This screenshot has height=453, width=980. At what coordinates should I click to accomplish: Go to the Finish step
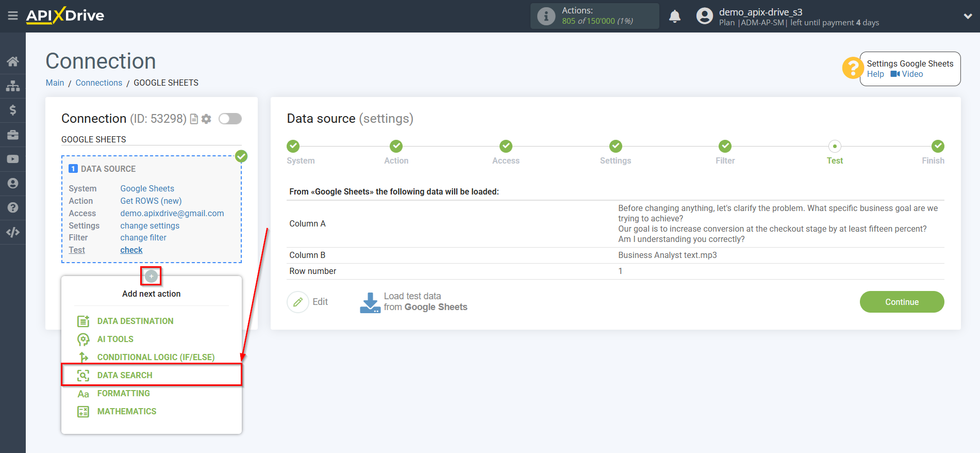[x=938, y=147]
